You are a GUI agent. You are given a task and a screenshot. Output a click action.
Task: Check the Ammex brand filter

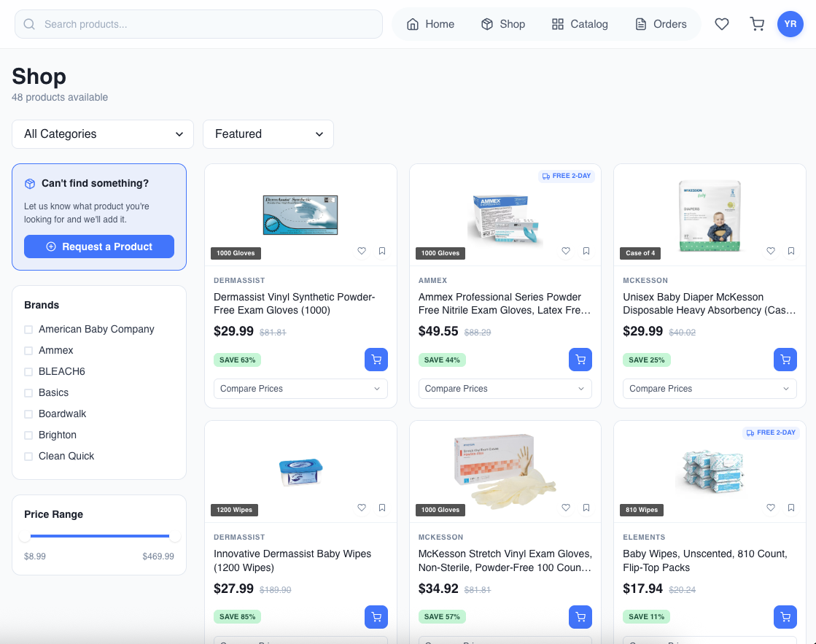[28, 350]
